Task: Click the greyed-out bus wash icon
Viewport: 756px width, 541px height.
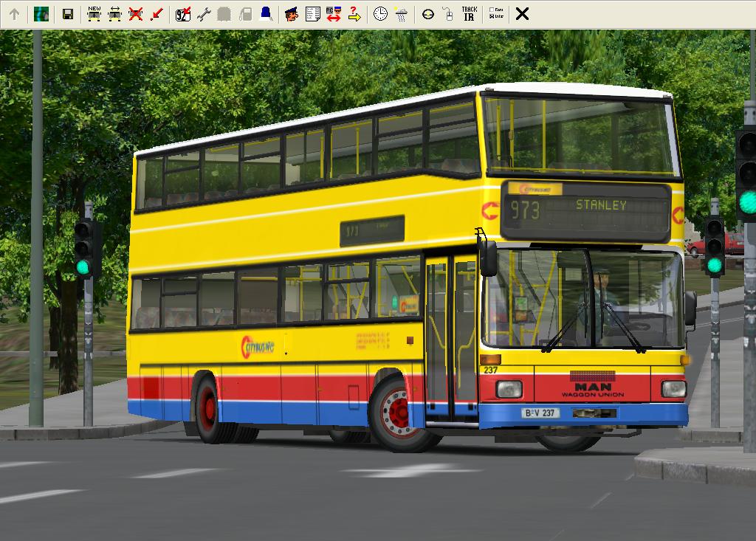Action: 224,14
